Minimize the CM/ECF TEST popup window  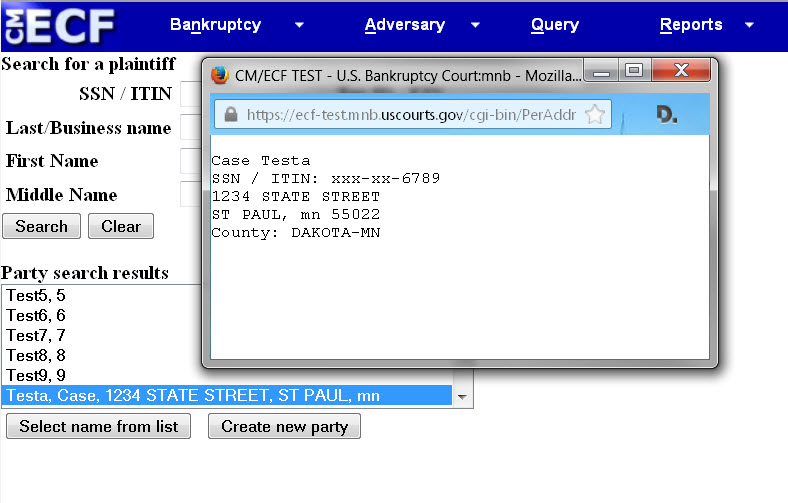point(600,71)
